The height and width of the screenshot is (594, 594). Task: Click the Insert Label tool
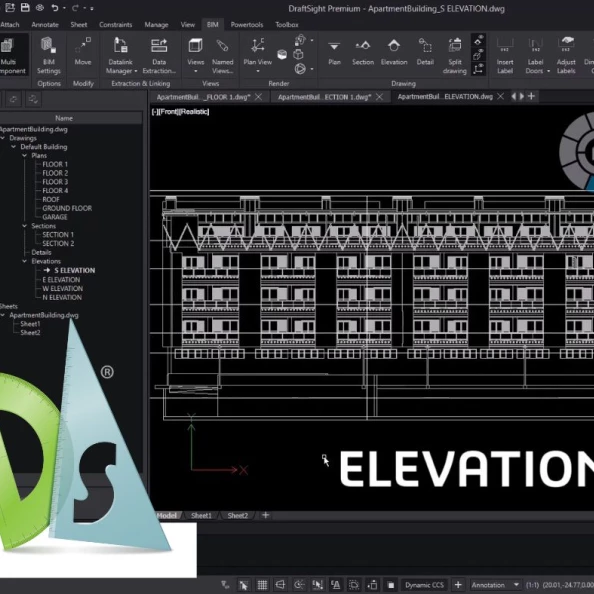pos(505,56)
